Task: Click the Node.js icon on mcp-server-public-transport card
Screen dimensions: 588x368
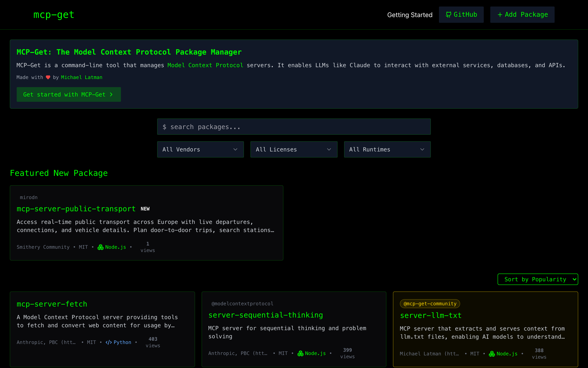Action: pyautogui.click(x=101, y=247)
